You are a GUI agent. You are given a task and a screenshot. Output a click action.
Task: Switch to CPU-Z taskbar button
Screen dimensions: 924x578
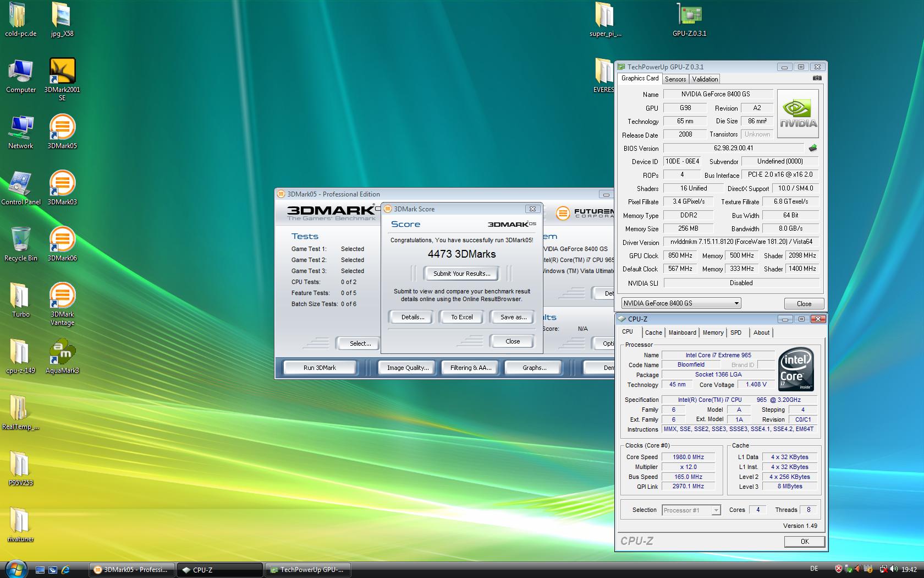pyautogui.click(x=219, y=570)
